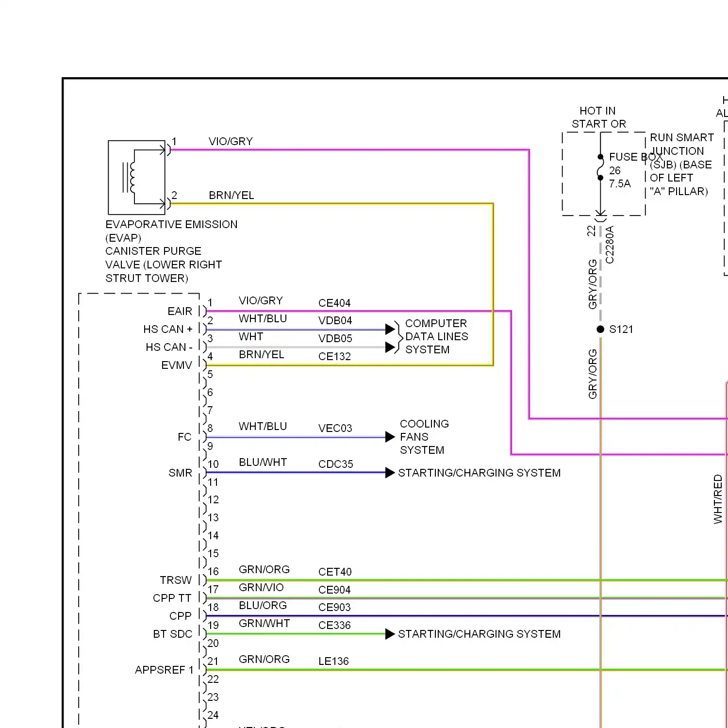Viewport: 728px width, 728px height.
Task: Click the CE904 circuit code
Action: [x=334, y=590]
